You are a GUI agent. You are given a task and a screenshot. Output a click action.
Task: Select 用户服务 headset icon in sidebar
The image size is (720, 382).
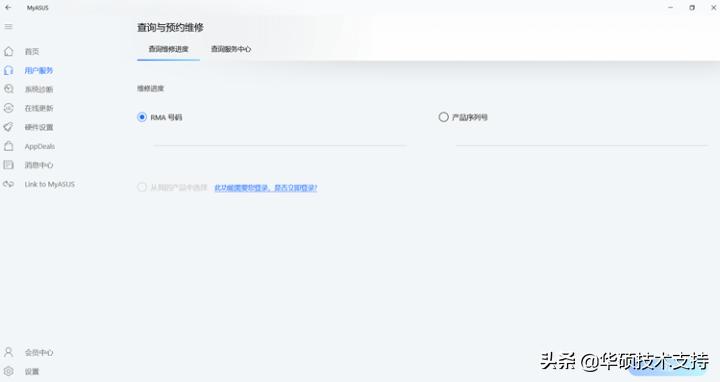click(9, 70)
